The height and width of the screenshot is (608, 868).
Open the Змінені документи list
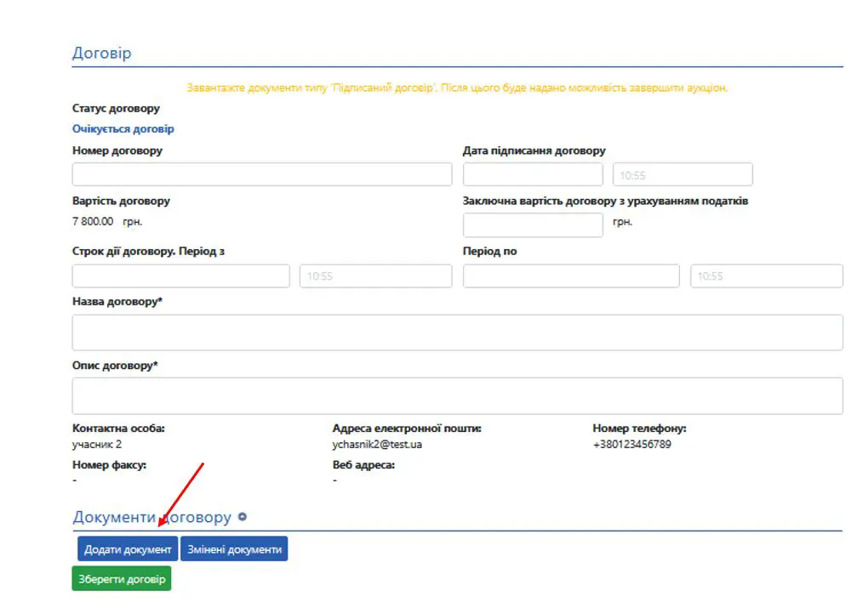[234, 549]
